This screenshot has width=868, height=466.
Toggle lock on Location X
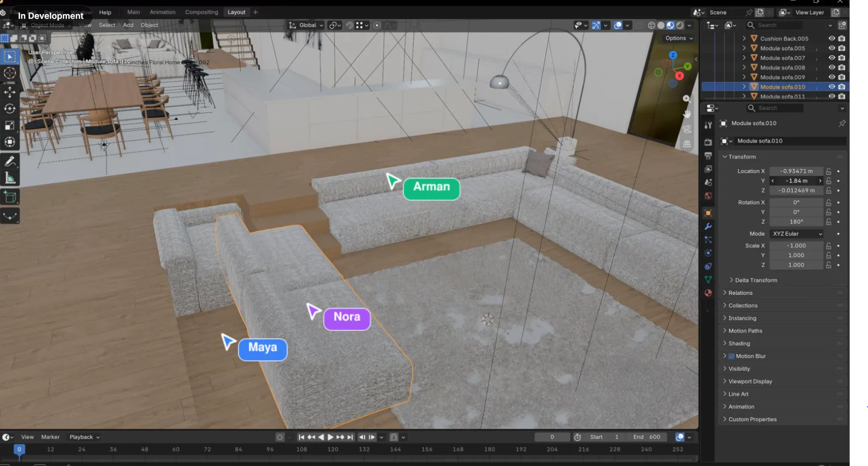(x=828, y=171)
